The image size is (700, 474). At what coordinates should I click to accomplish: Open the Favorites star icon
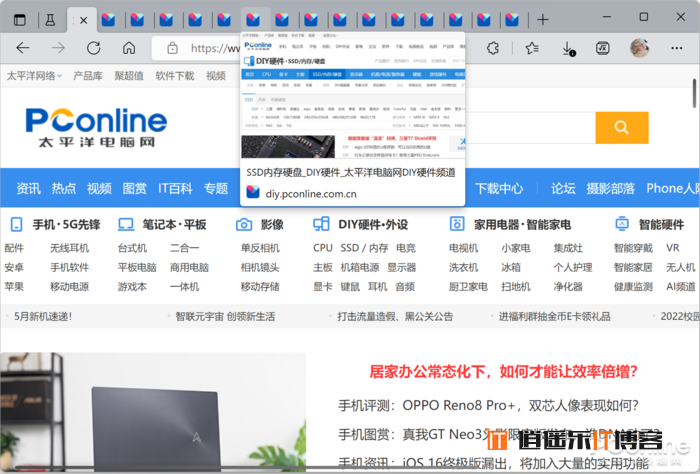point(531,48)
